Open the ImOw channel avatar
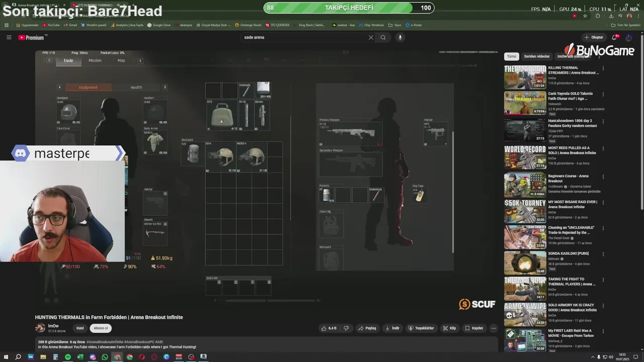 click(40, 328)
